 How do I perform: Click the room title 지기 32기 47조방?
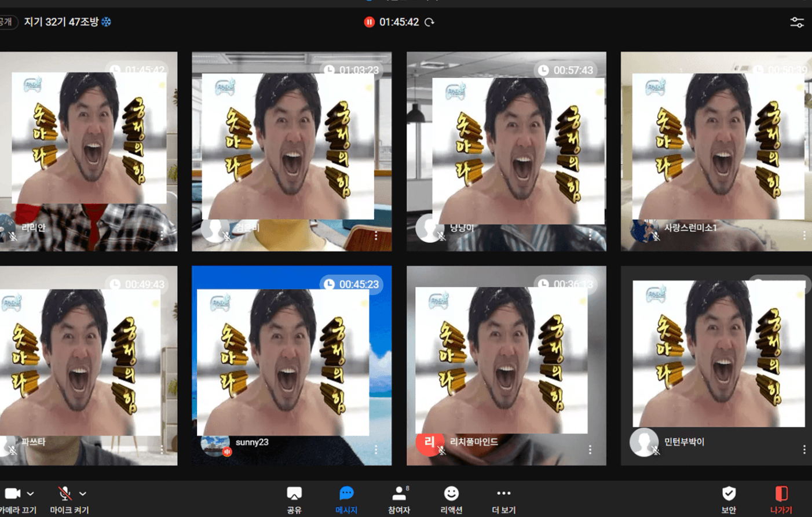tap(61, 22)
